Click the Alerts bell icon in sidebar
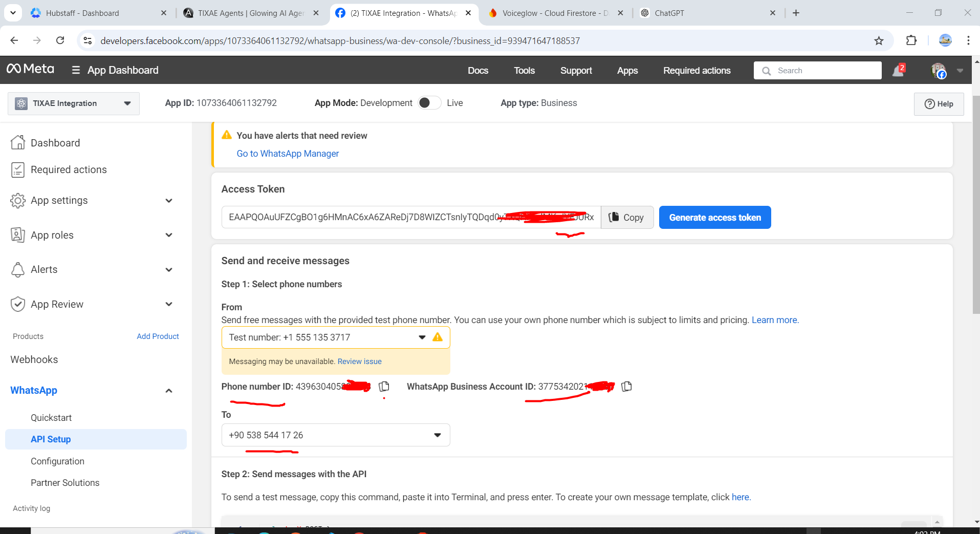Screen dimensions: 980x534 pyautogui.click(x=18, y=269)
